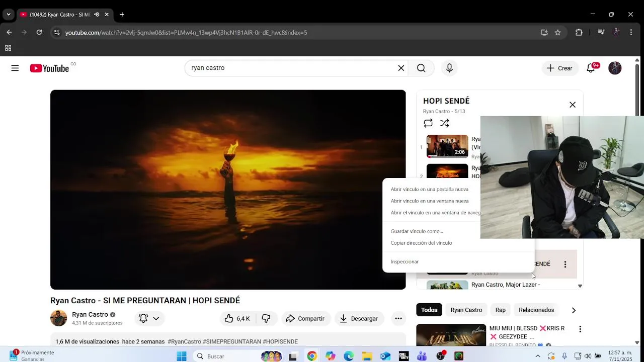The image size is (644, 362).
Task: Reload the page
Action: pyautogui.click(x=39, y=32)
